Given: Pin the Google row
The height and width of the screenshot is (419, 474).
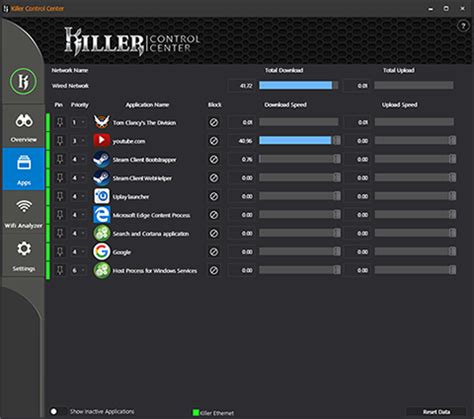Looking at the screenshot, I should coord(60,252).
